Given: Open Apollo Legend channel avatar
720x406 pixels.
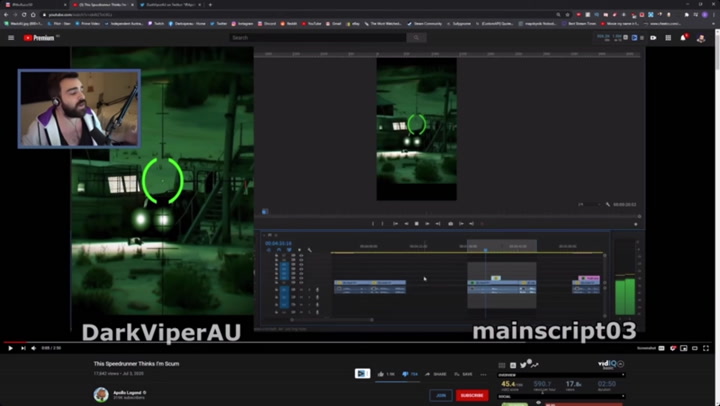Looking at the screenshot, I should (x=101, y=394).
